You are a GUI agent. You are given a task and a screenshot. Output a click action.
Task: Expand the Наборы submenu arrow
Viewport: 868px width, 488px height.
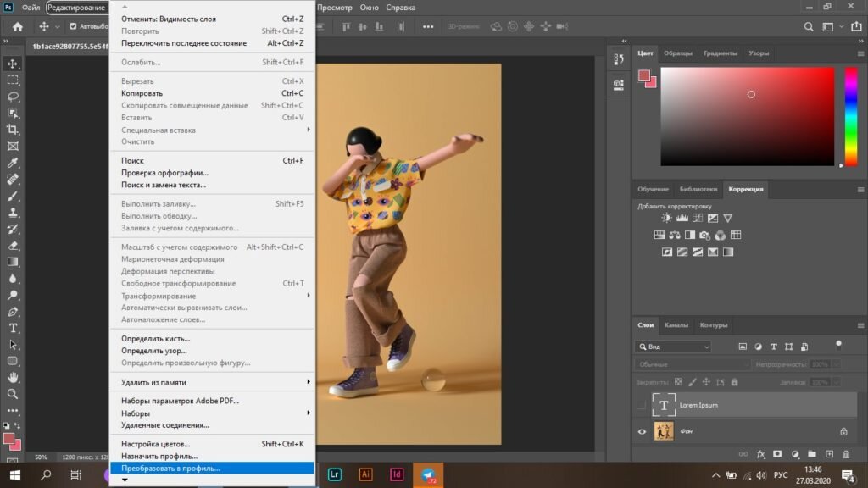tap(308, 413)
